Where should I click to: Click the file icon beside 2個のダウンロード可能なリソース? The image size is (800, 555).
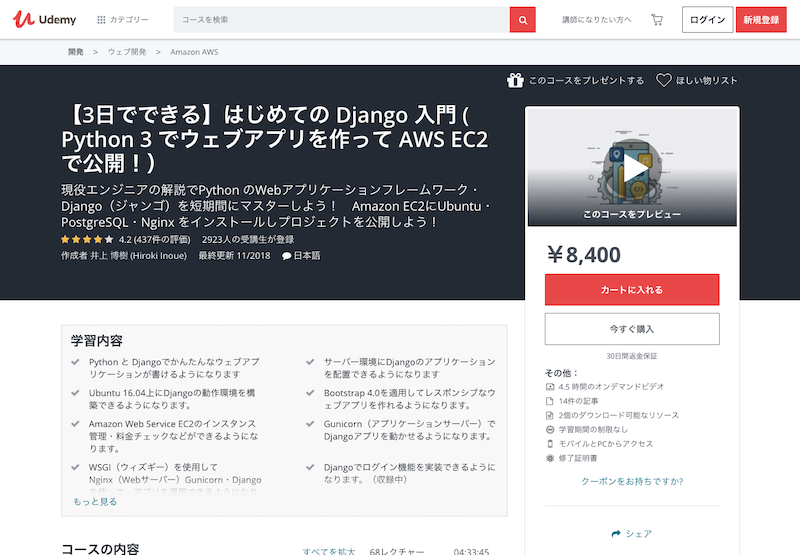(x=550, y=415)
